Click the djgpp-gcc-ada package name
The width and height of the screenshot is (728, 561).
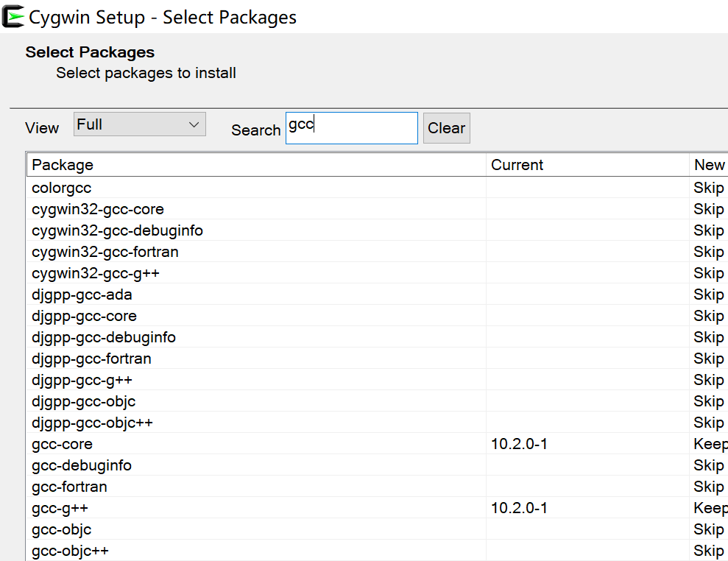82,294
